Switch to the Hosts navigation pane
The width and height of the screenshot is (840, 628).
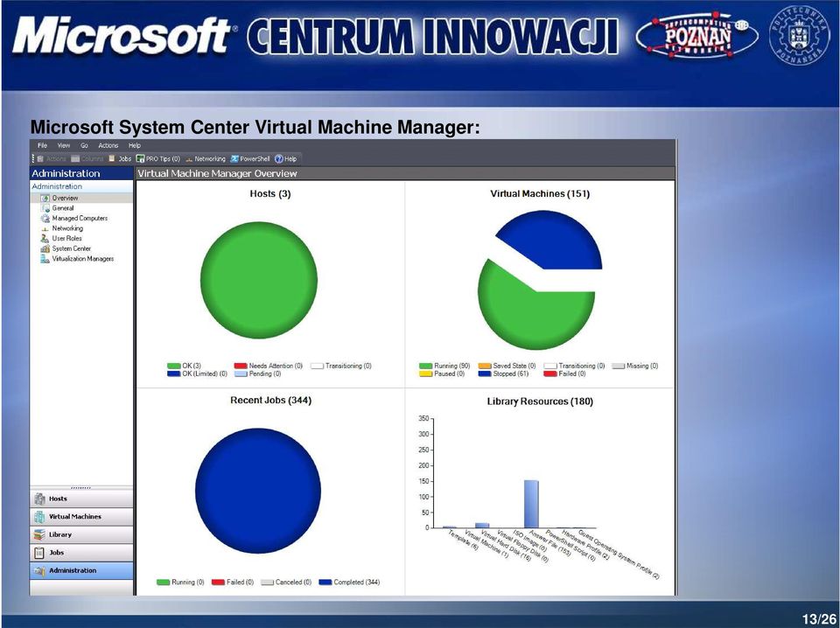[81, 499]
